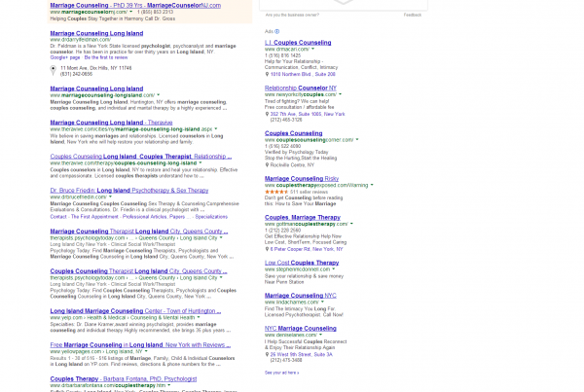
Task: Open the Marriage Counseling NYC ad
Action: (301, 296)
